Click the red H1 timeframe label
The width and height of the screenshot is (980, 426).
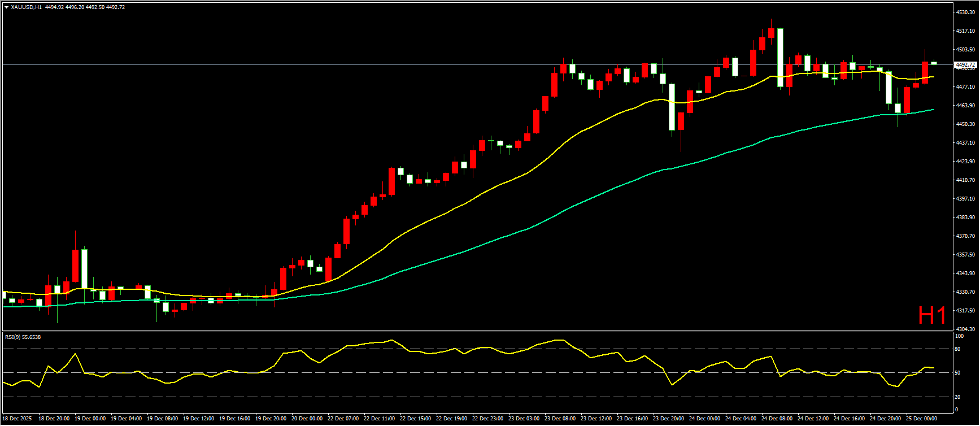pos(932,316)
